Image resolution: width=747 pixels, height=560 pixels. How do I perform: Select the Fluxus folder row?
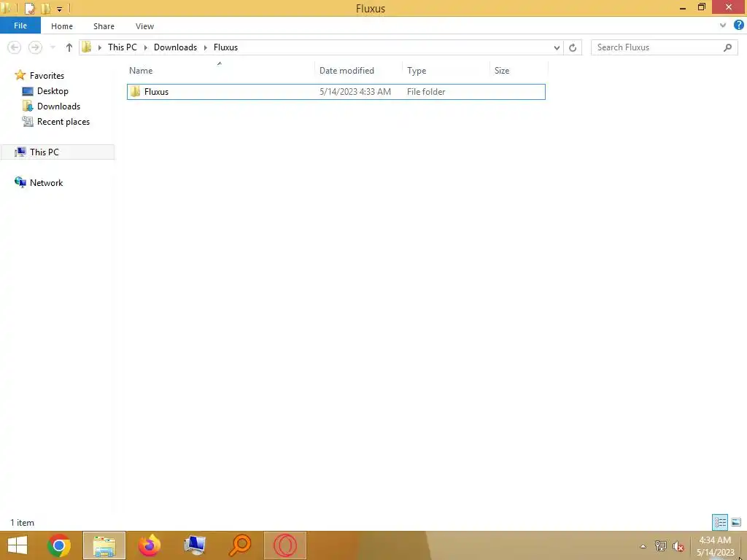tap(336, 92)
